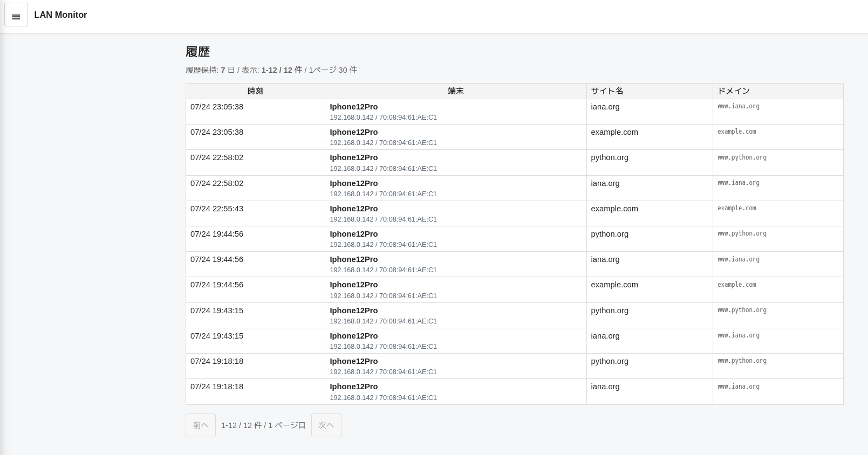Screen dimensions: 868x455
Task: Click python.org site name in 22:58:02 row
Action: (x=610, y=157)
